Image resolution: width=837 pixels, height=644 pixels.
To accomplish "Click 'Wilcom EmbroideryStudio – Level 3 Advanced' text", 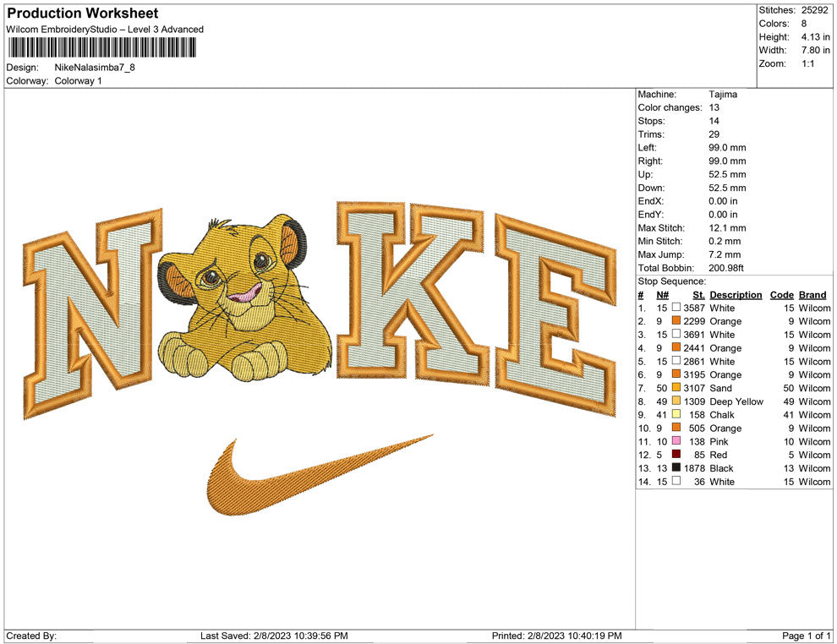I will (x=105, y=30).
